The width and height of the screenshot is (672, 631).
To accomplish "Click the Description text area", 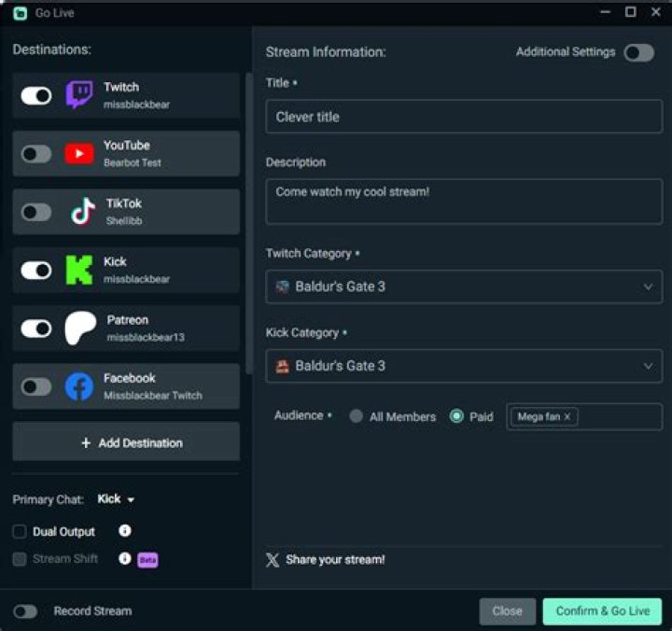I will click(x=464, y=202).
